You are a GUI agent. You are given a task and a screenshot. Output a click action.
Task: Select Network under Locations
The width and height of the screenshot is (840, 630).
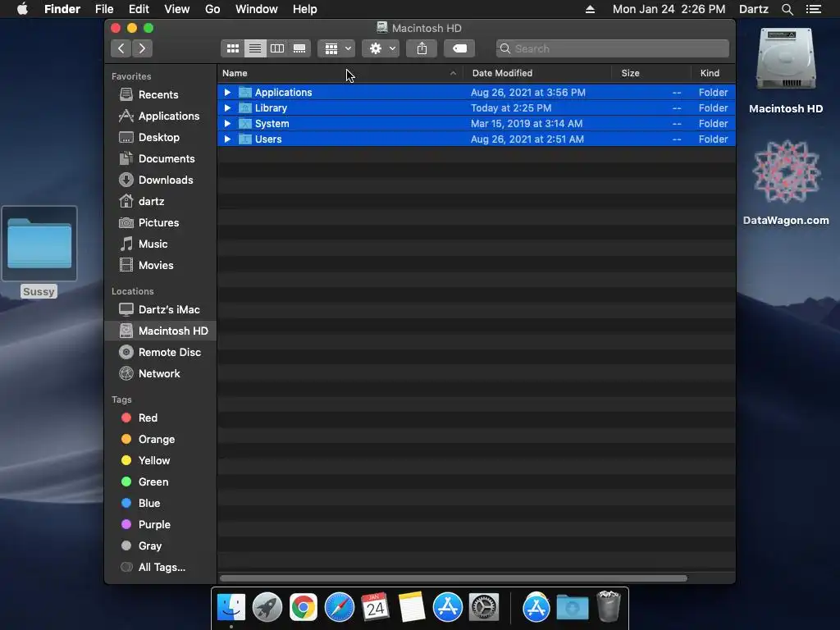click(x=159, y=374)
